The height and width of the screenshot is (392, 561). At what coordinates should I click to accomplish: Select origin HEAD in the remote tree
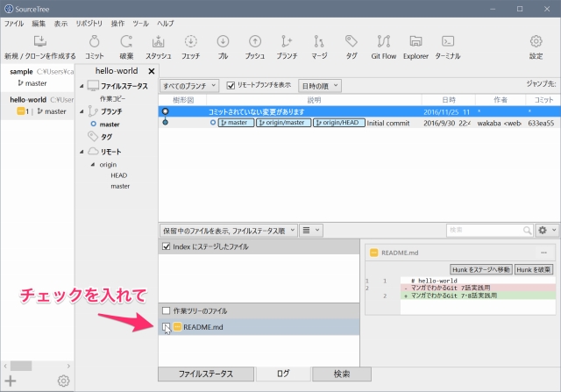click(x=119, y=175)
